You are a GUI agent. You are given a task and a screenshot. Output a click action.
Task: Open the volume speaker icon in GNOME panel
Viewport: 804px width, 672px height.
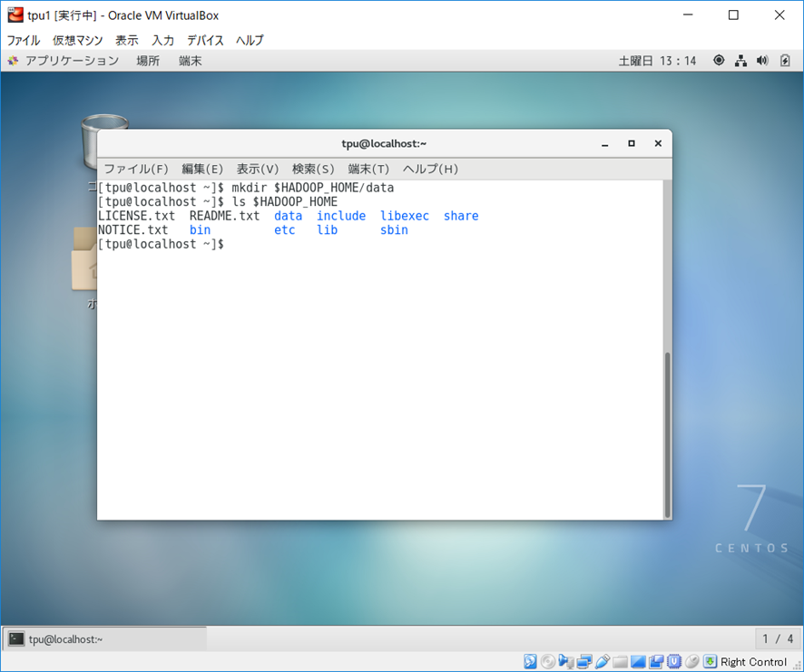[761, 61]
